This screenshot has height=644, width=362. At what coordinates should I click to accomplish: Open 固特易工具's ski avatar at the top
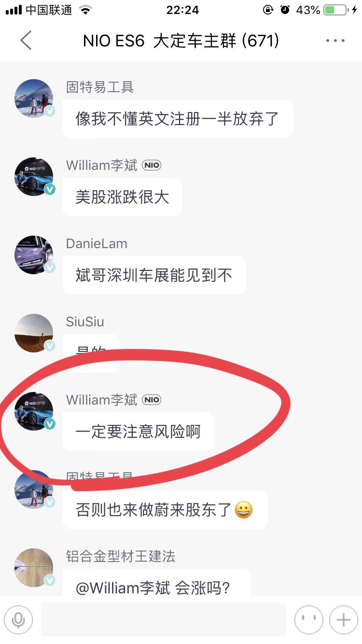click(34, 99)
